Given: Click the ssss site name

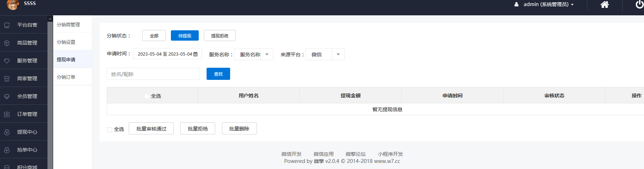Looking at the screenshot, I should click(x=30, y=3).
